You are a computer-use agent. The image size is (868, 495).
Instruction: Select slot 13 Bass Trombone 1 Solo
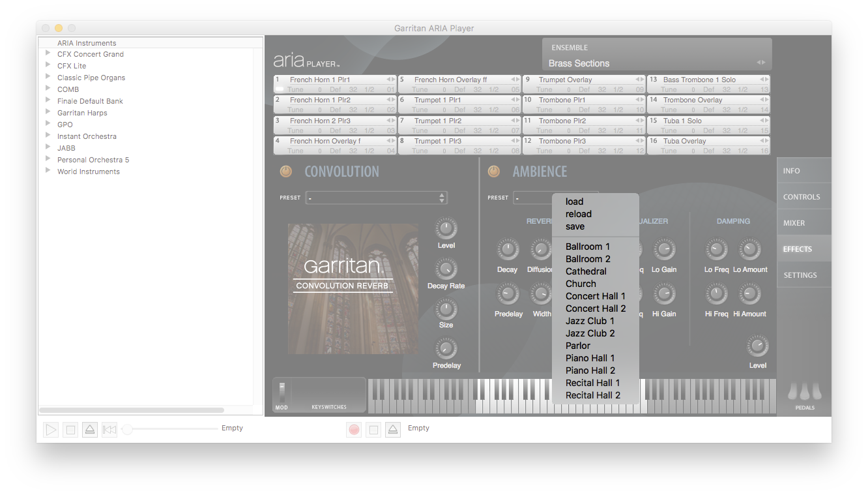pos(708,84)
